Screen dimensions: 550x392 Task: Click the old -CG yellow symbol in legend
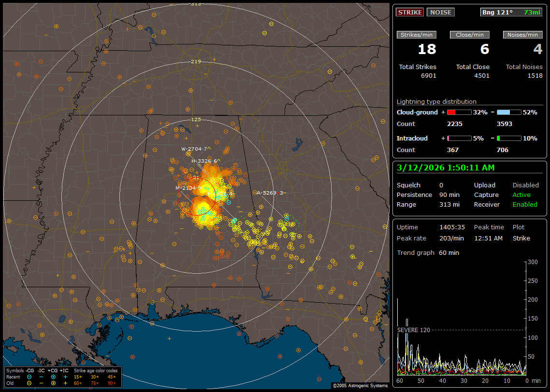[x=29, y=383]
